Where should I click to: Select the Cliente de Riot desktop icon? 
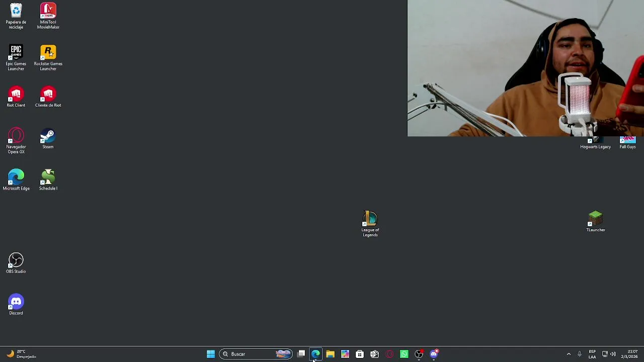(48, 97)
